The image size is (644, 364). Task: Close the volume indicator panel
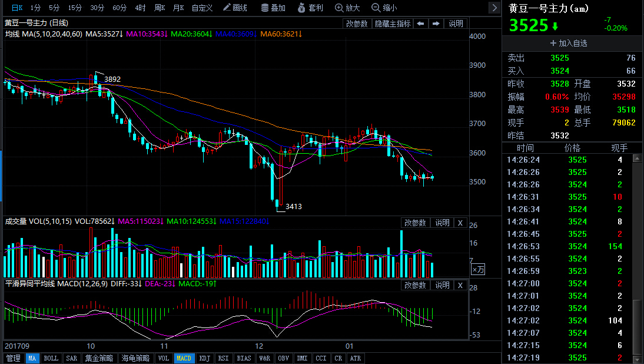pyautogui.click(x=460, y=223)
